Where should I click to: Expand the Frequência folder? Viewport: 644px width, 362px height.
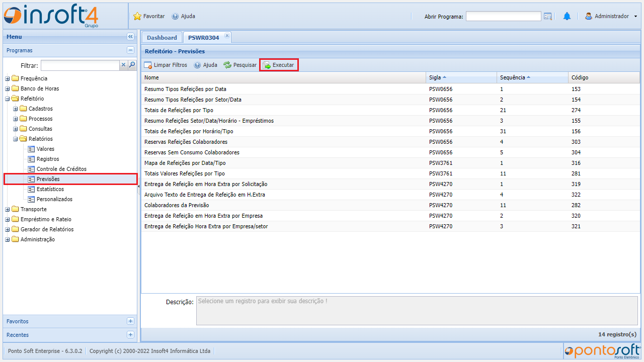pos(8,78)
